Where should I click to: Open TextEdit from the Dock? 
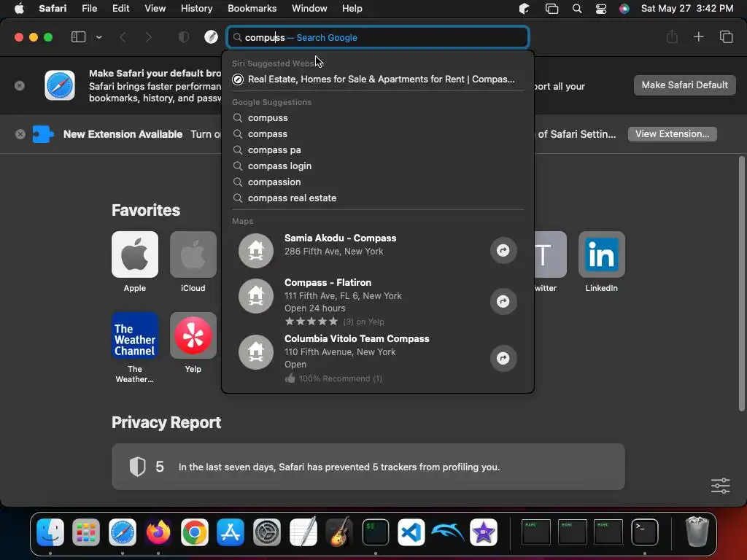pyautogui.click(x=303, y=532)
